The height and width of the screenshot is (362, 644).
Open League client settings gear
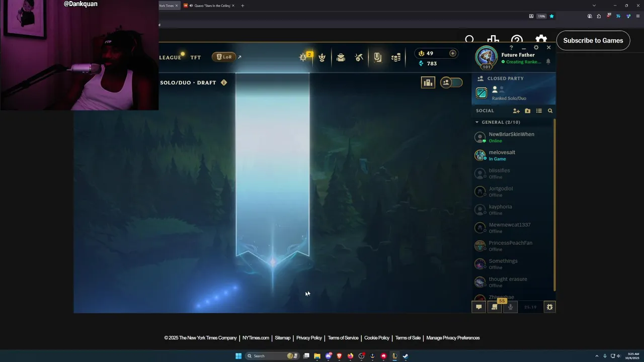(x=536, y=48)
